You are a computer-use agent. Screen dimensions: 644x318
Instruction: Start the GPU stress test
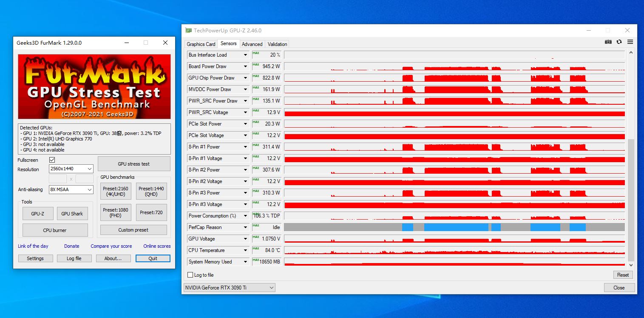pyautogui.click(x=133, y=164)
